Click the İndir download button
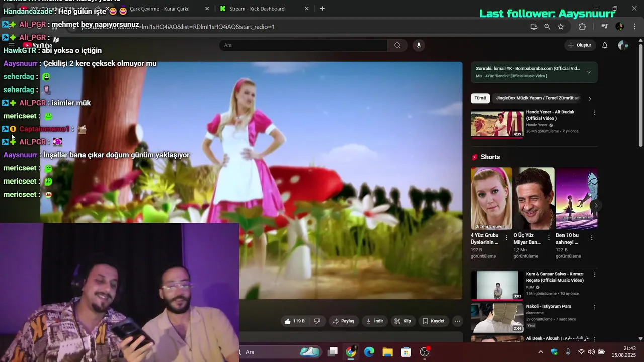The height and width of the screenshot is (362, 644). tap(374, 321)
